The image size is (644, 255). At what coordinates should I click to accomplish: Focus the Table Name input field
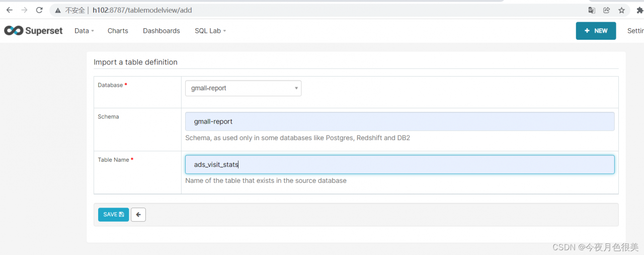(x=399, y=165)
